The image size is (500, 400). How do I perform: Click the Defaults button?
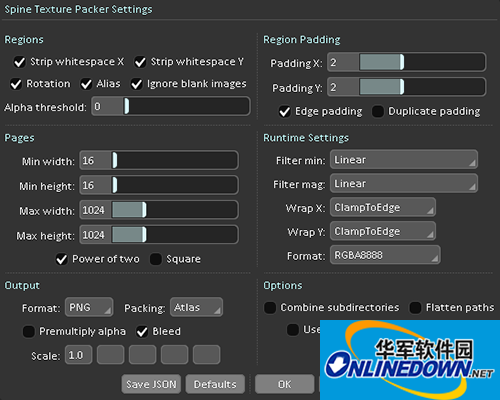point(215,384)
